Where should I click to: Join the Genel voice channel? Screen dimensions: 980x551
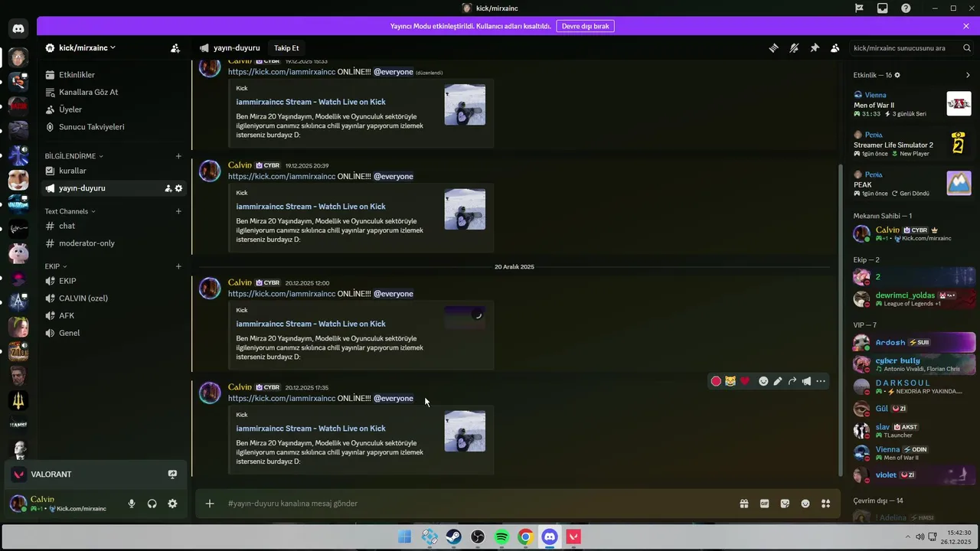113,333
